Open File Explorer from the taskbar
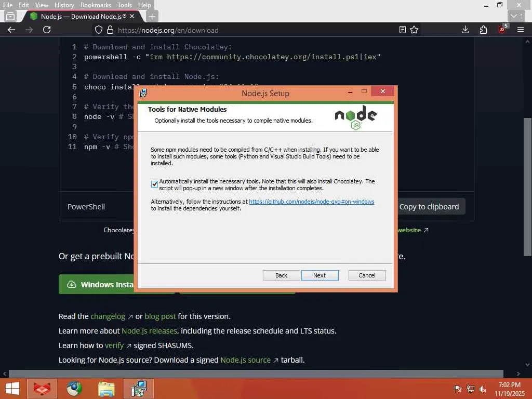The width and height of the screenshot is (532, 399). pos(106,389)
